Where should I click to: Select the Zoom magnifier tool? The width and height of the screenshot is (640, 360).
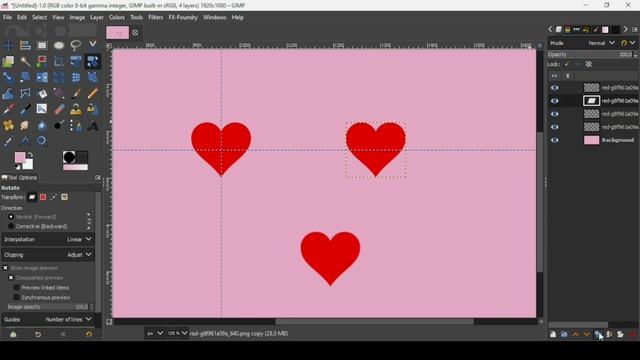(x=42, y=141)
